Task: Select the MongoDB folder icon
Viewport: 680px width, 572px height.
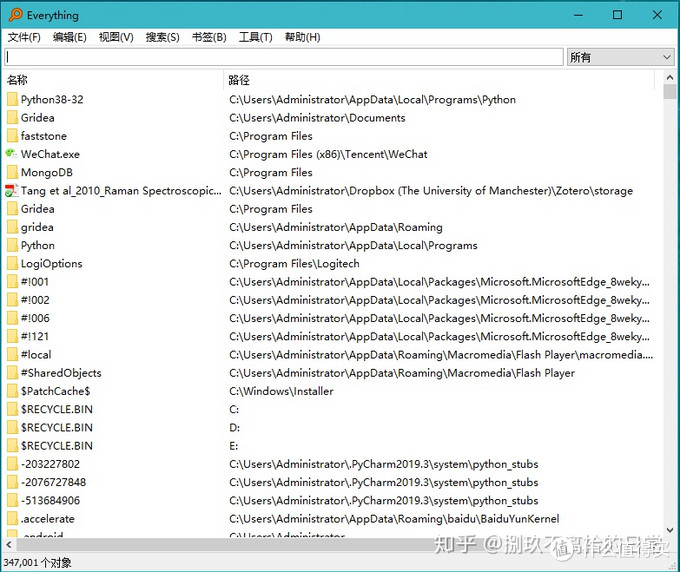Action: 12,172
